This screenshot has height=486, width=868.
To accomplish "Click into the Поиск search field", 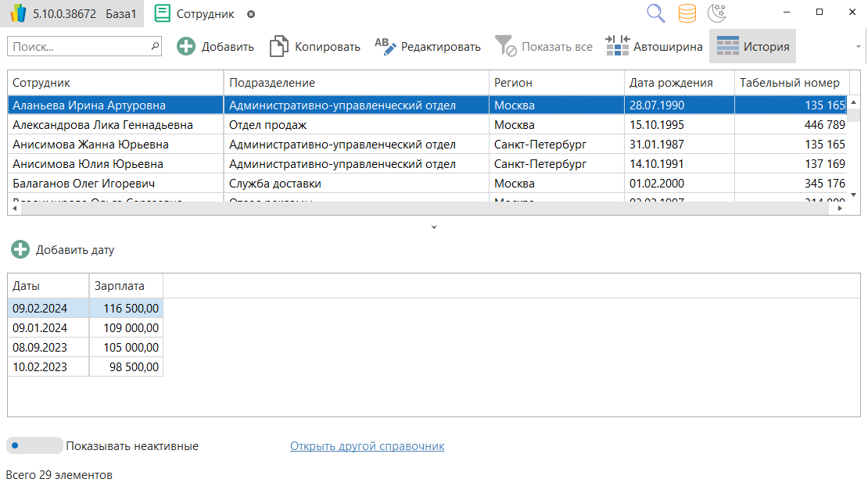I will pos(78,47).
